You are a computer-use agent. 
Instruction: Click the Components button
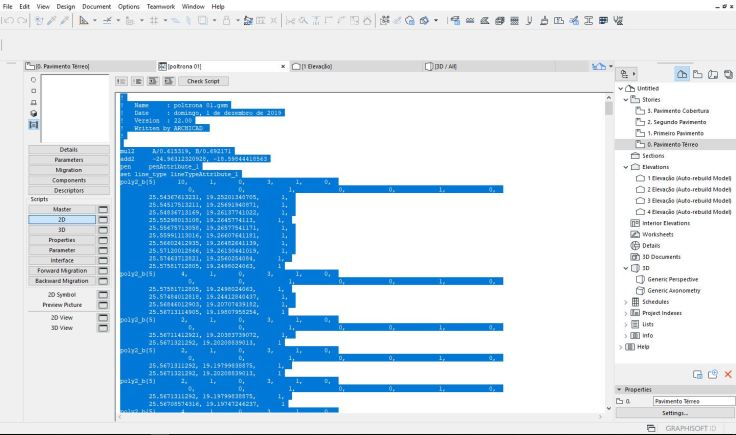[69, 181]
